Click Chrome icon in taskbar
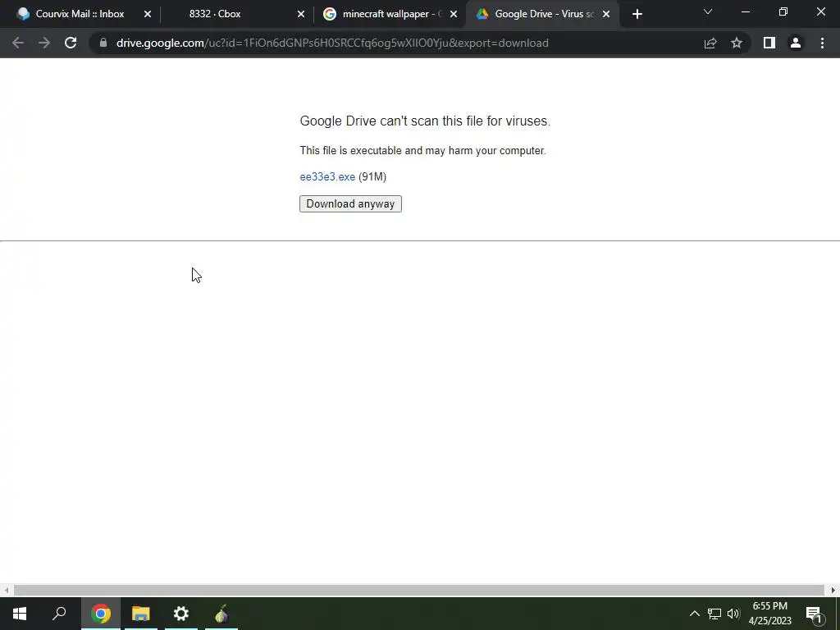 pyautogui.click(x=101, y=614)
